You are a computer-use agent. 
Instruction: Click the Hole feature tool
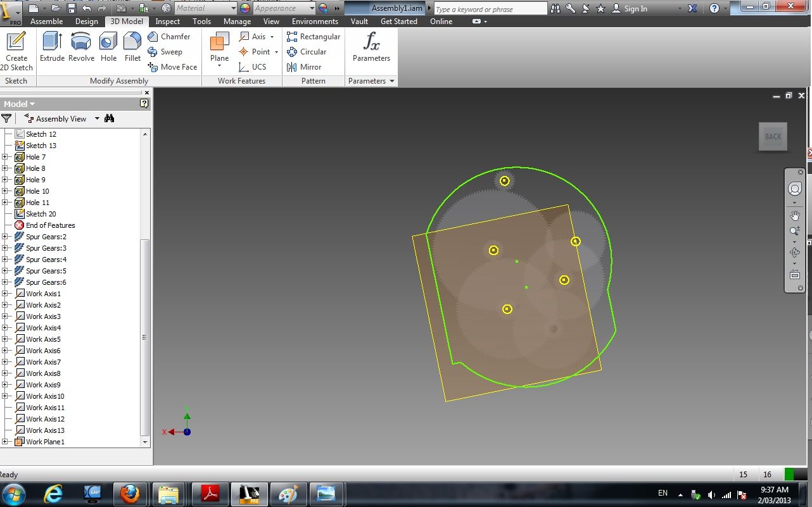coord(108,47)
